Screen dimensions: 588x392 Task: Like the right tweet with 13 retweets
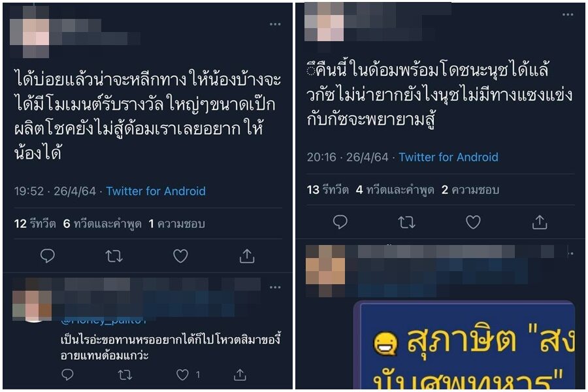click(473, 222)
